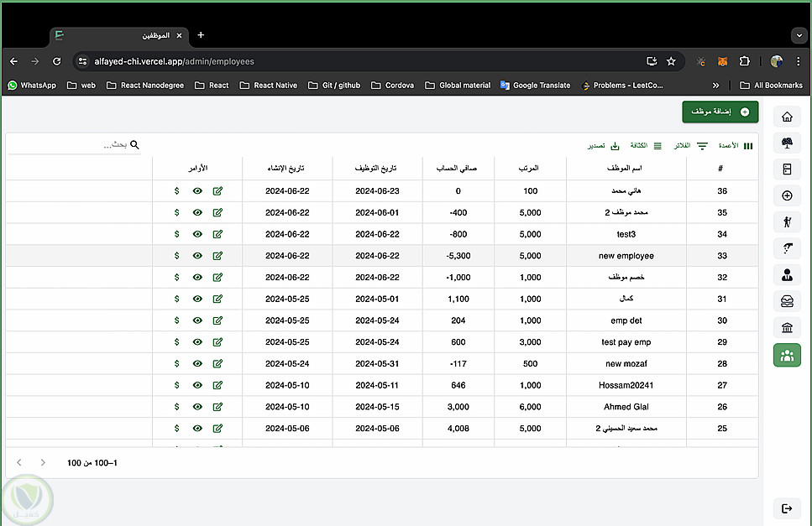The image size is (812, 526).
Task: Click the search magnifier icon
Action: (x=134, y=145)
